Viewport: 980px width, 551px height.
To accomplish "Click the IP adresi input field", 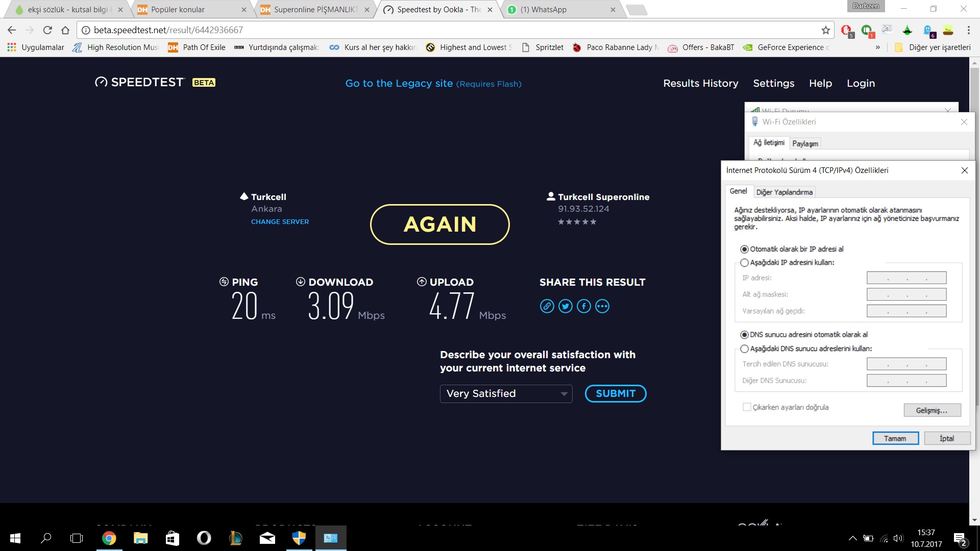I will coord(906,278).
